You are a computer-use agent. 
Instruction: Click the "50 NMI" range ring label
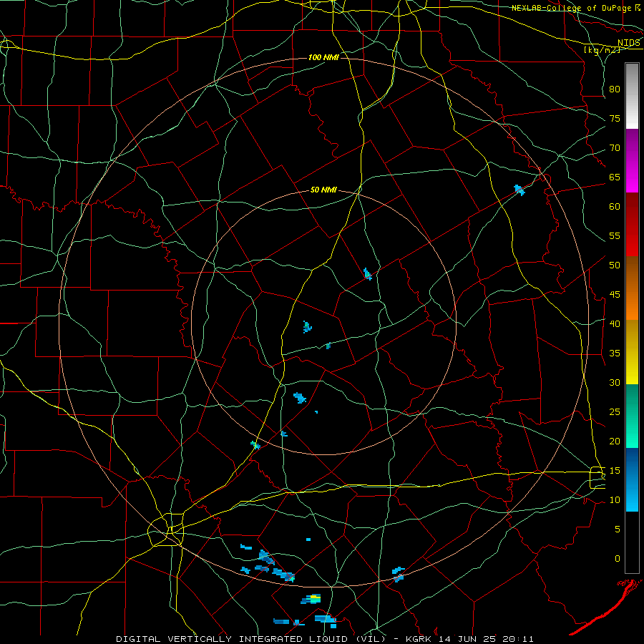[323, 190]
